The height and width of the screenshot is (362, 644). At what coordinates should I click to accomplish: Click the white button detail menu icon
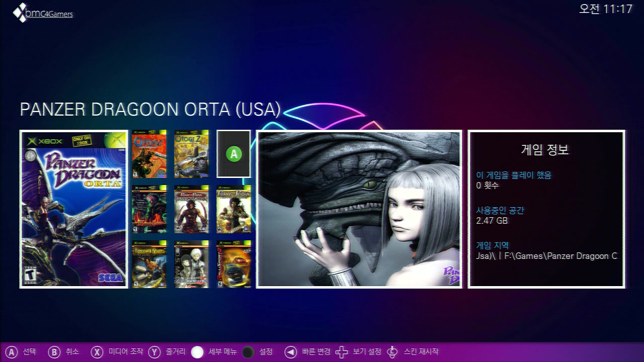click(197, 352)
